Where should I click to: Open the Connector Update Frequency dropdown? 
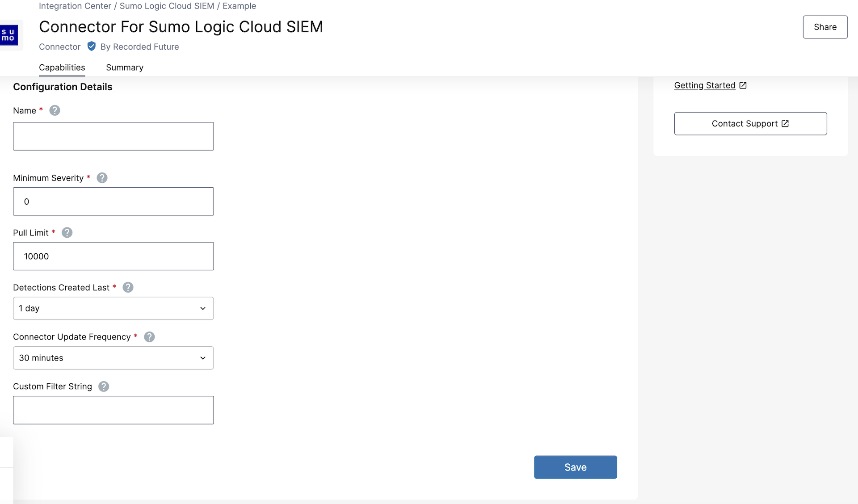pos(113,358)
